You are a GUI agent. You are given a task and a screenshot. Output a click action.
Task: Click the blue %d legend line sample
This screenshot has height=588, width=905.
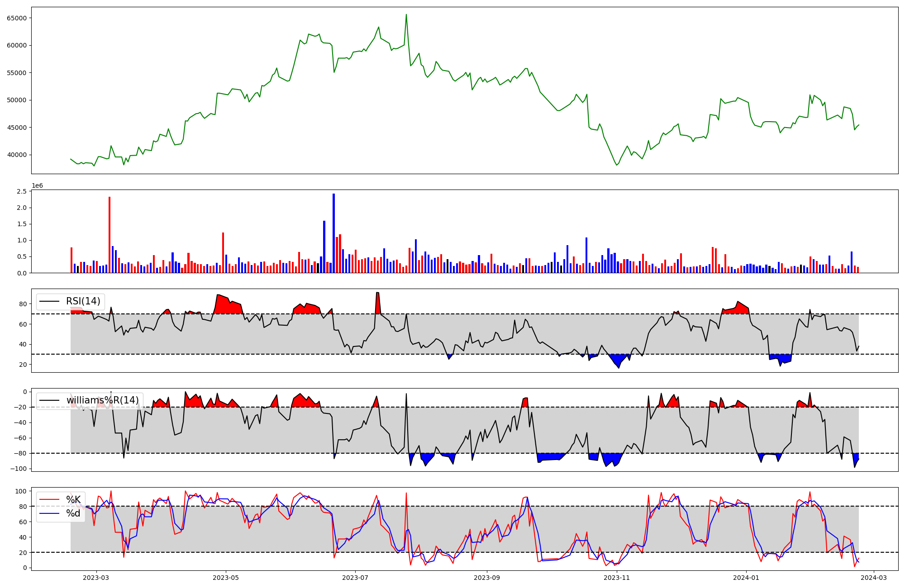pos(50,513)
